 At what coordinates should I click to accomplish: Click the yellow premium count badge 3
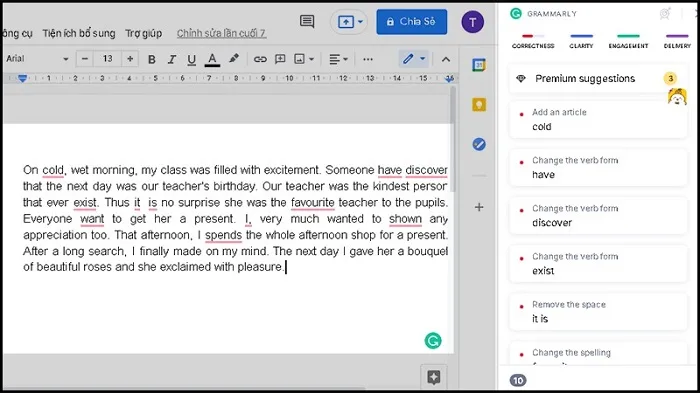point(670,79)
